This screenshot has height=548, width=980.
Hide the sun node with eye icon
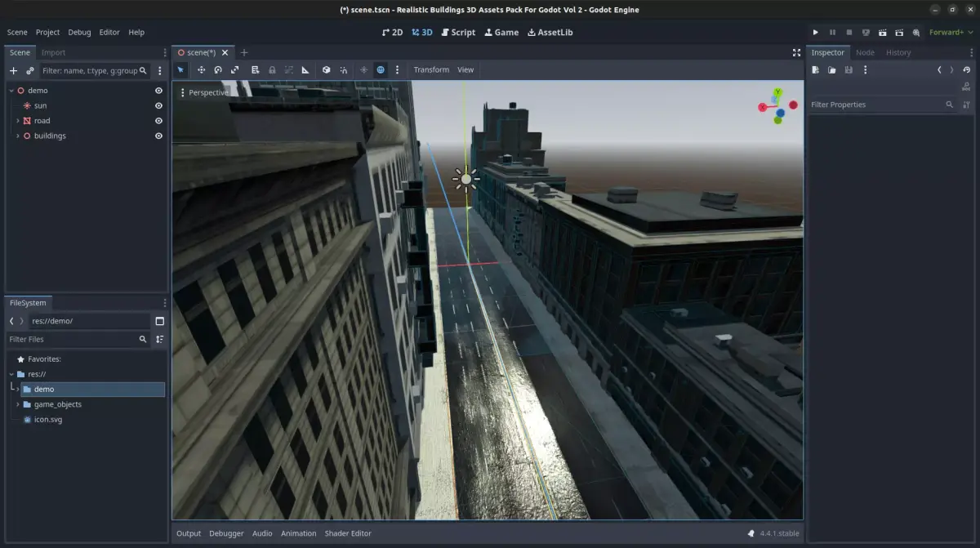(x=158, y=105)
